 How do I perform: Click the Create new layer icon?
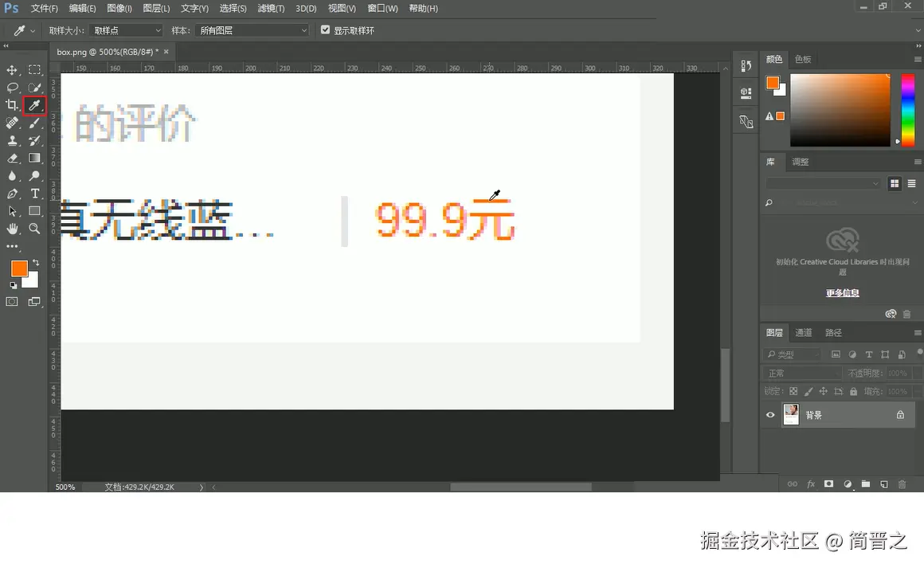(883, 484)
